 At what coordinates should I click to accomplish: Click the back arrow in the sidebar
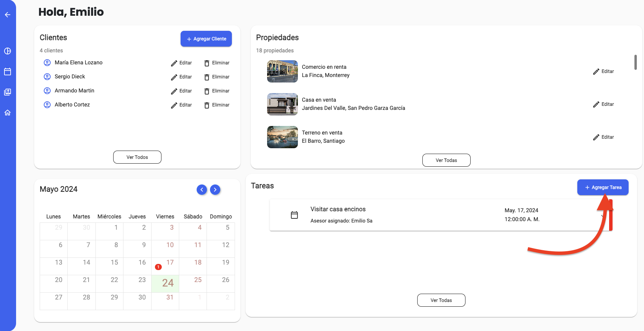pyautogui.click(x=8, y=15)
